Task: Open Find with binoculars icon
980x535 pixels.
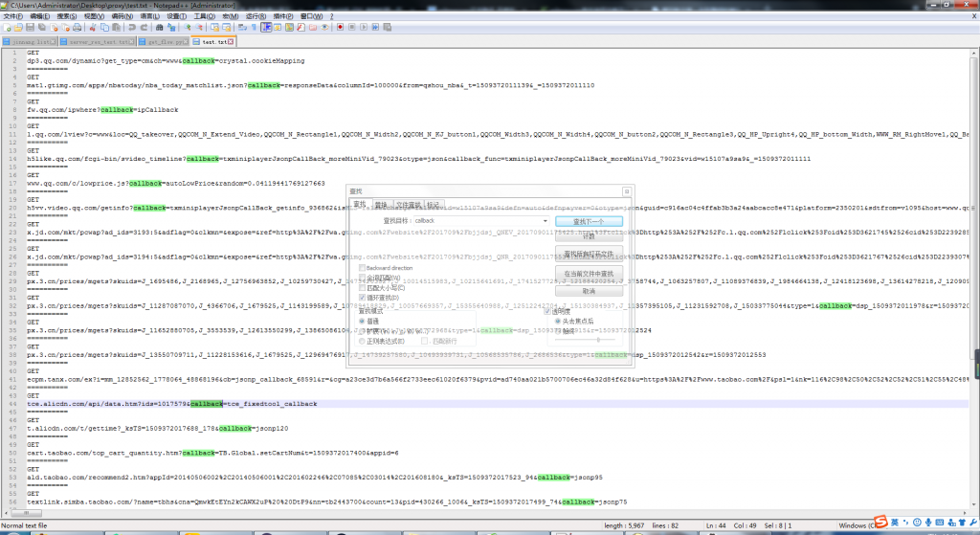Action: tap(160, 28)
